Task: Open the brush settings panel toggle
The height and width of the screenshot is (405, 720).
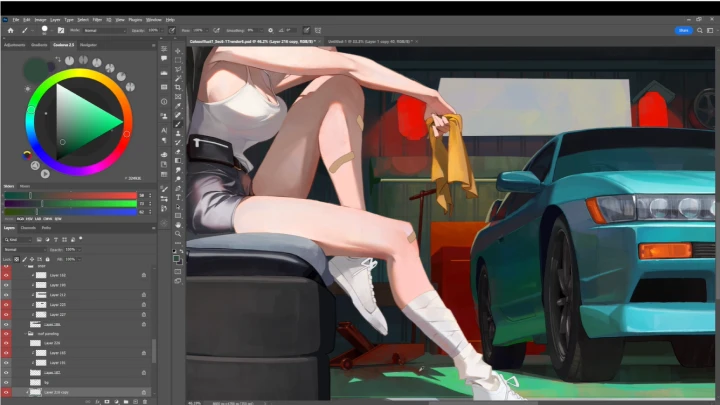Action: coord(61,30)
